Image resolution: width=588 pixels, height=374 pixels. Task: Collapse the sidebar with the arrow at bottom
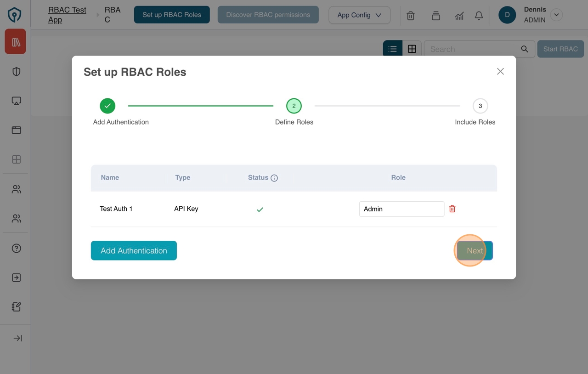(17, 338)
